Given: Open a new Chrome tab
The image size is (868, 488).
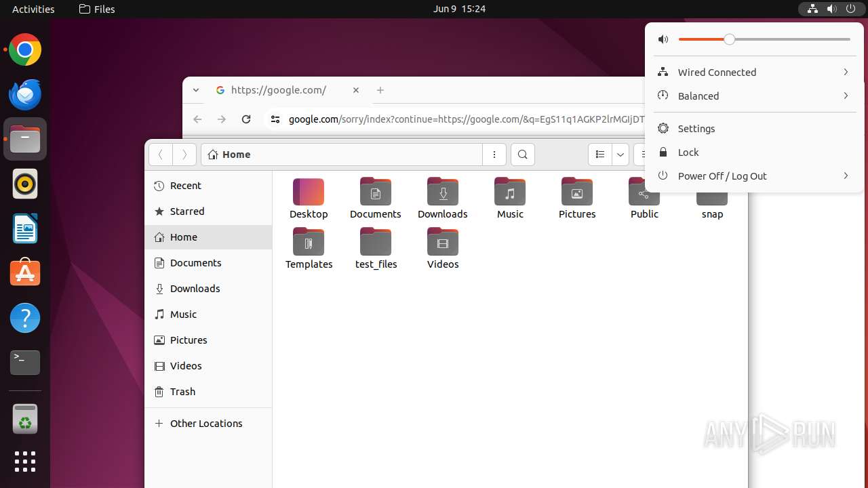Looking at the screenshot, I should click(x=380, y=90).
